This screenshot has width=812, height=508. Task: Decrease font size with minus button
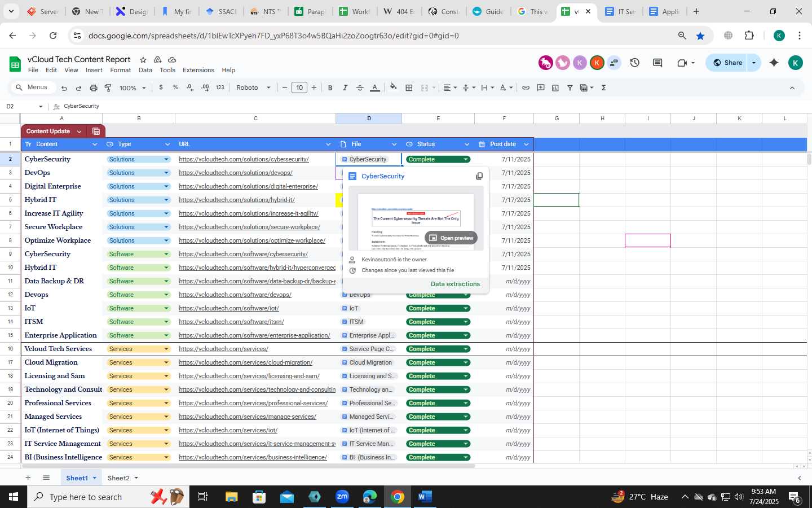click(x=285, y=87)
